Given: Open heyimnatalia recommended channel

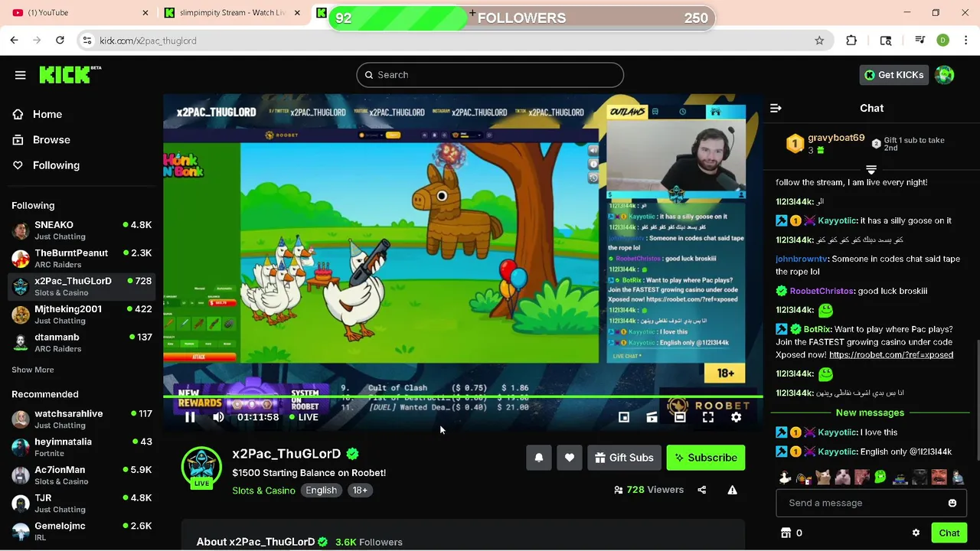Looking at the screenshot, I should coord(81,447).
